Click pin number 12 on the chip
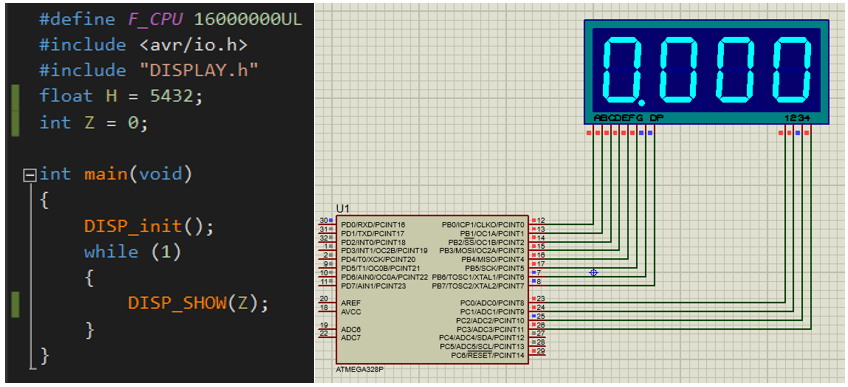The height and width of the screenshot is (387, 848). point(541,221)
